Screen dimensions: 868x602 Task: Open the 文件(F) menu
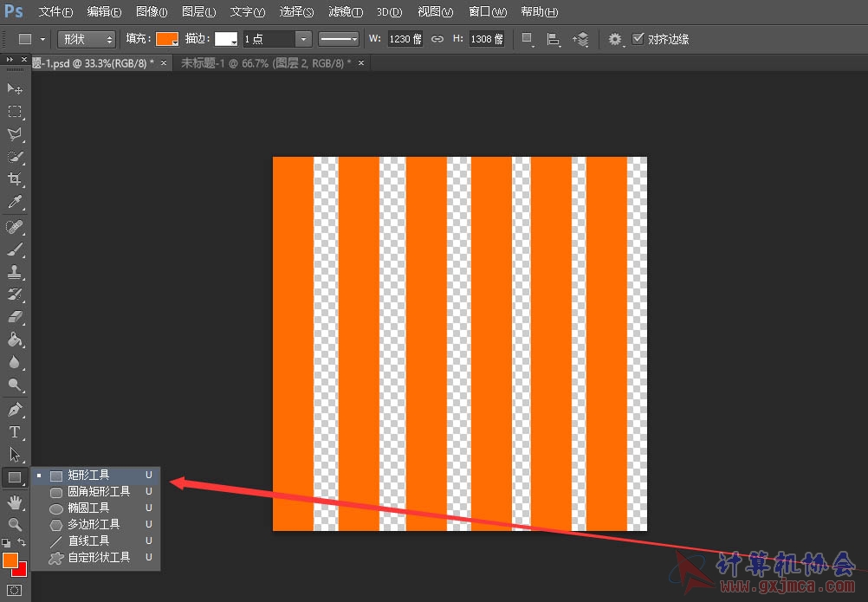(55, 11)
